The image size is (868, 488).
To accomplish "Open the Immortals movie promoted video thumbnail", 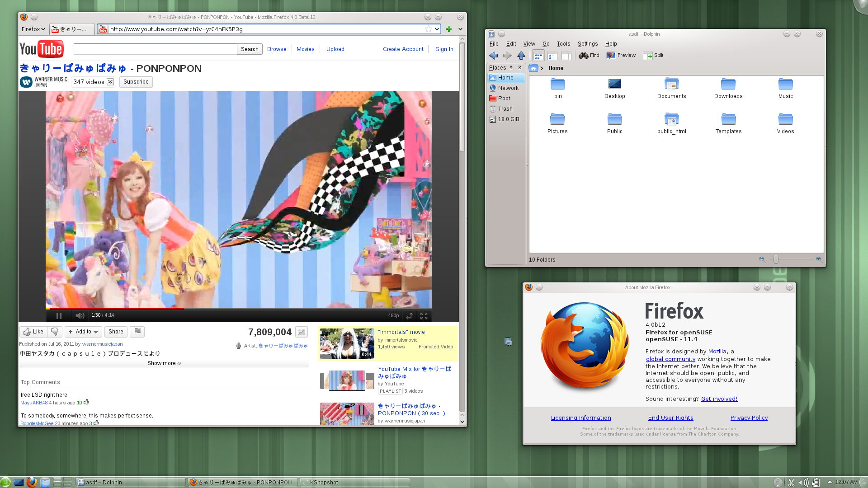I will pyautogui.click(x=347, y=343).
